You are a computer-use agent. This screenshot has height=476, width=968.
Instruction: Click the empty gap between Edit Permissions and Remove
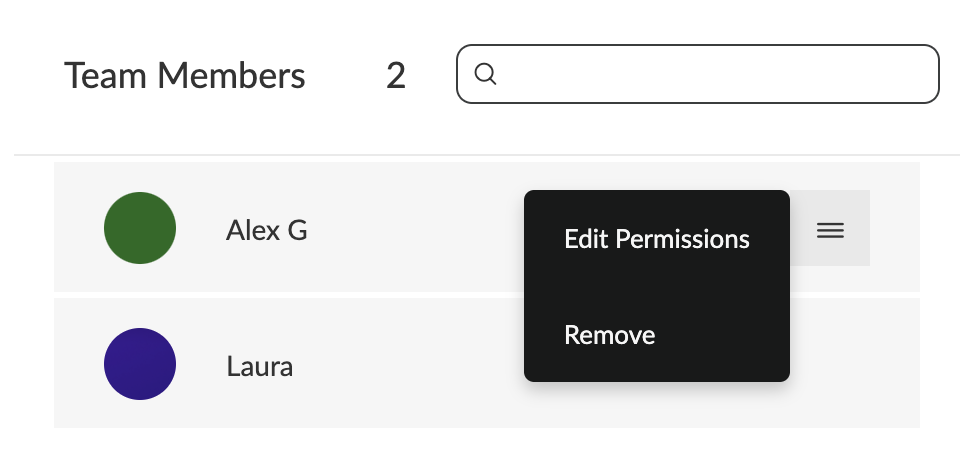657,287
